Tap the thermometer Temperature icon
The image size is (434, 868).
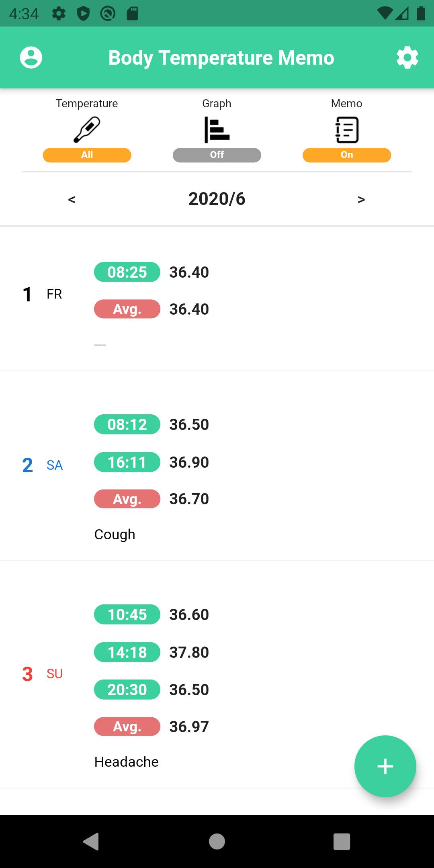(87, 130)
